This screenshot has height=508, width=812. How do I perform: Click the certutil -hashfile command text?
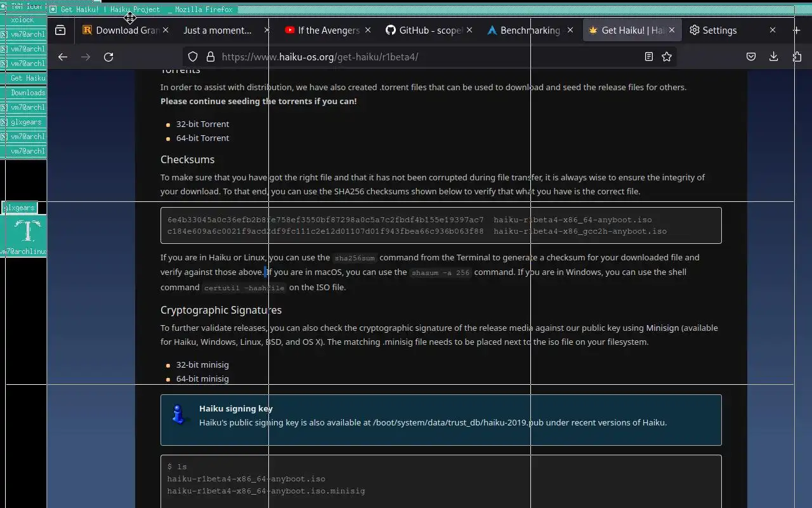click(244, 288)
